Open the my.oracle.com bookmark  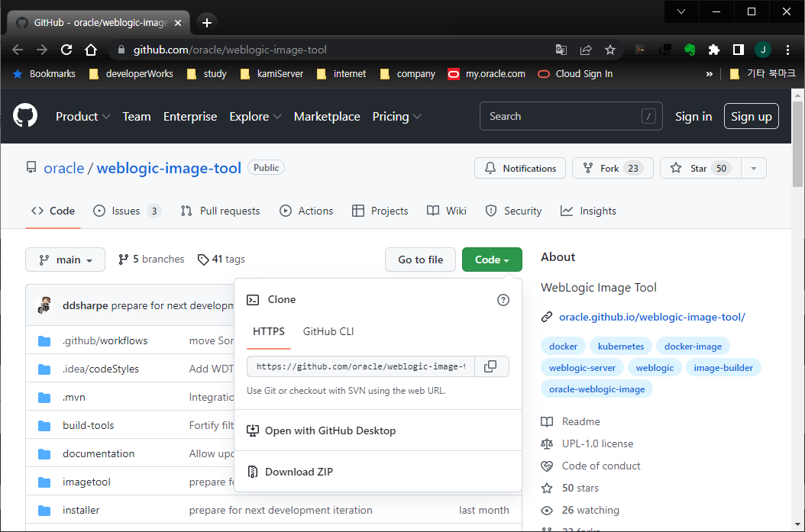tap(487, 74)
